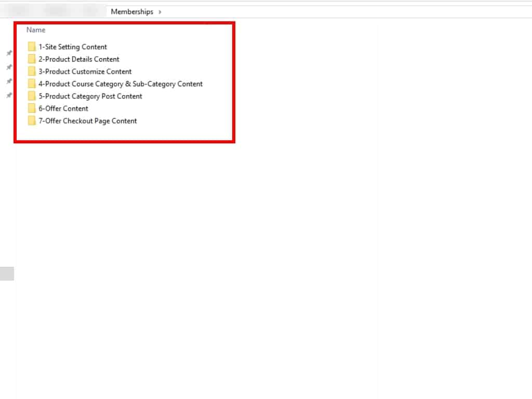Click the topmost pin icon in left pane

pos(9,53)
